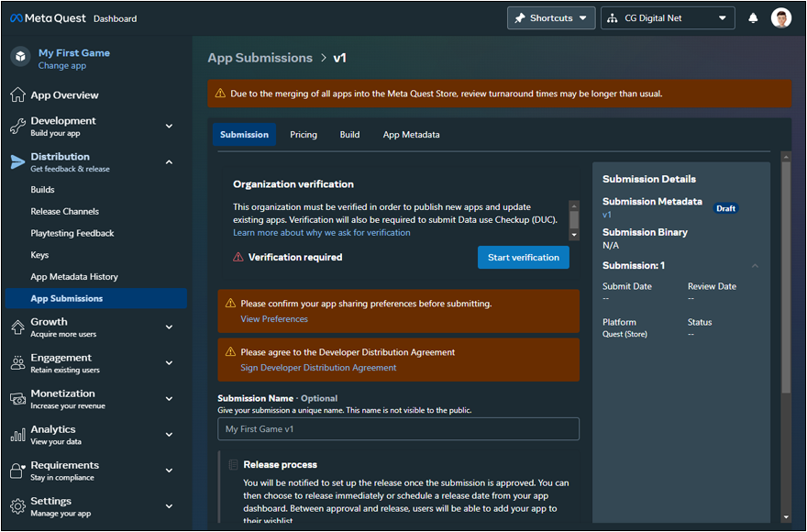Open the v1 Submission Metadata link

coord(607,215)
